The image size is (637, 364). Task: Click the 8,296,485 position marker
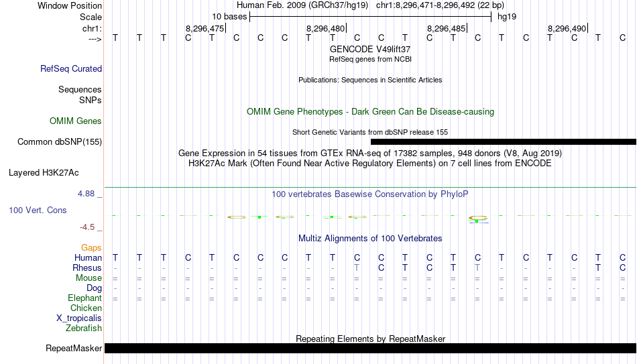click(447, 28)
